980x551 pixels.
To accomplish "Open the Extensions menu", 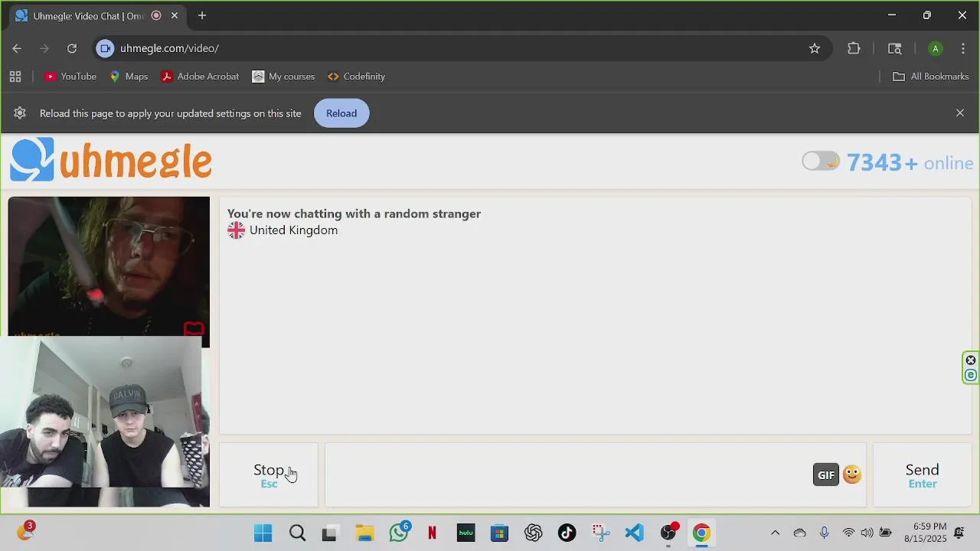I will point(854,48).
